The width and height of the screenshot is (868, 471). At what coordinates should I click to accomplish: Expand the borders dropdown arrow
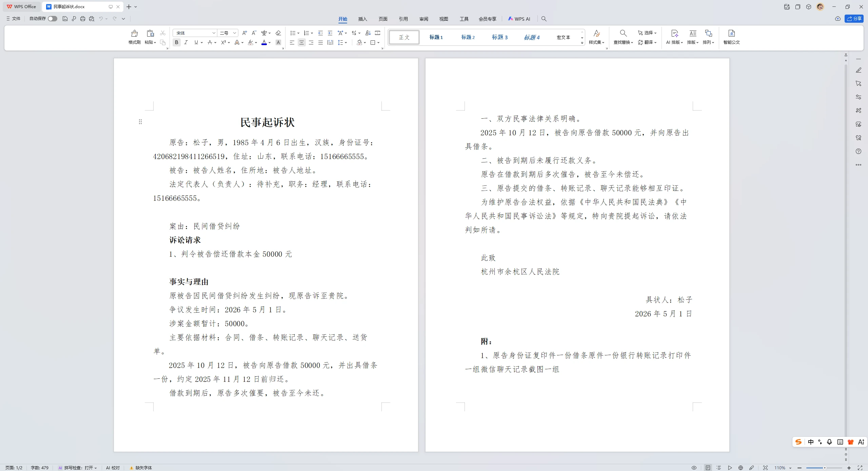point(378,43)
